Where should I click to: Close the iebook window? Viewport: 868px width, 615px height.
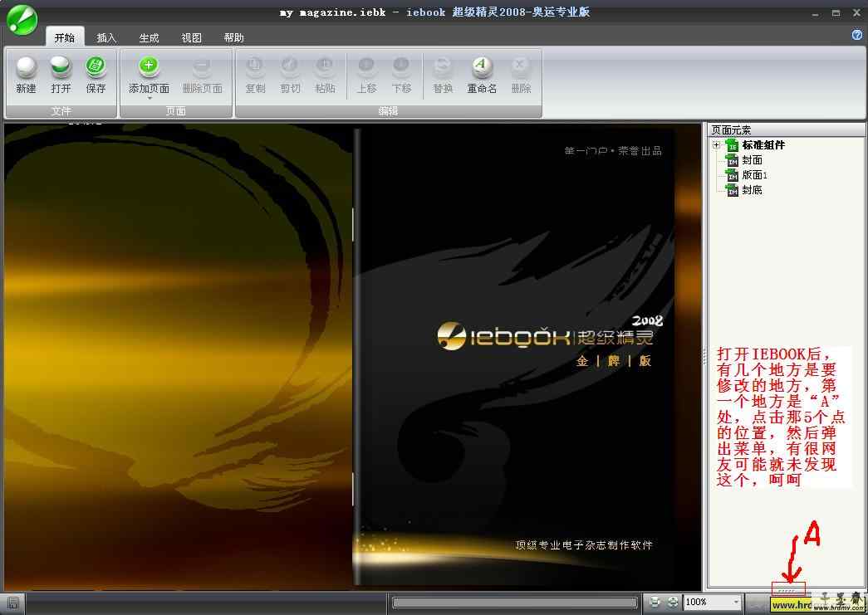856,12
